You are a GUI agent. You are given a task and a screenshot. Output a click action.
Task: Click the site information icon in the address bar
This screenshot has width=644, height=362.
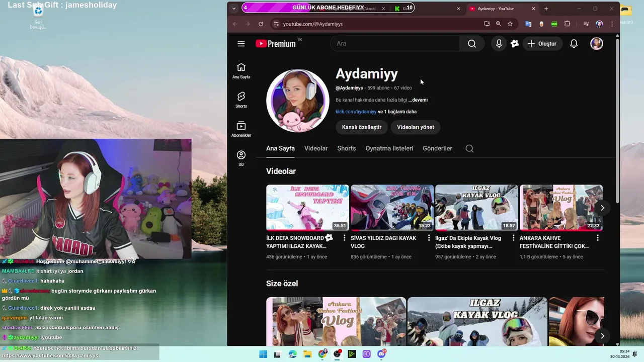point(275,24)
